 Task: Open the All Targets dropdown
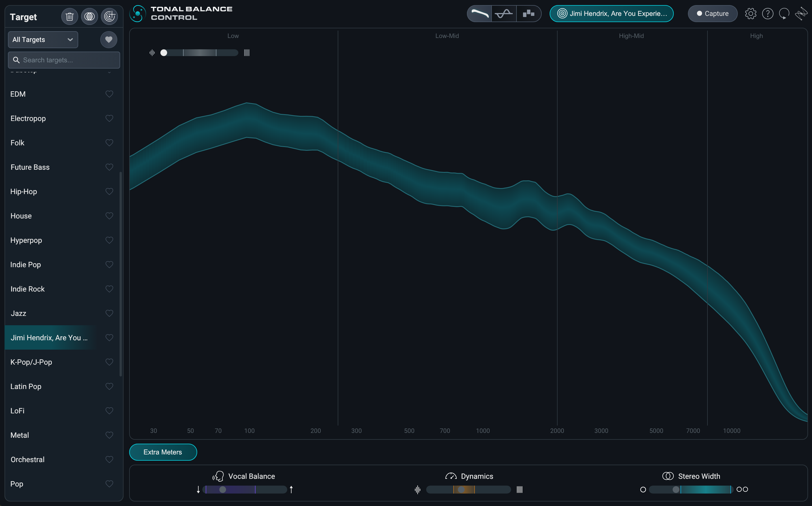coord(43,39)
